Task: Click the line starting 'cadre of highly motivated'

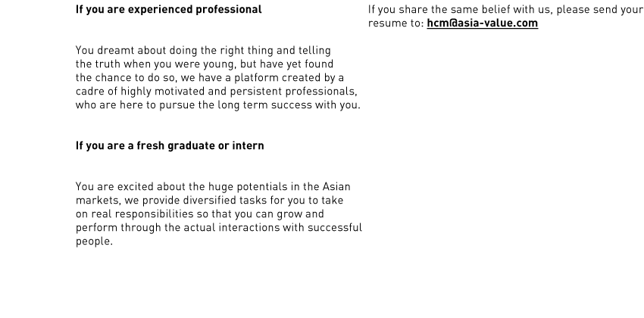Action: (x=216, y=91)
